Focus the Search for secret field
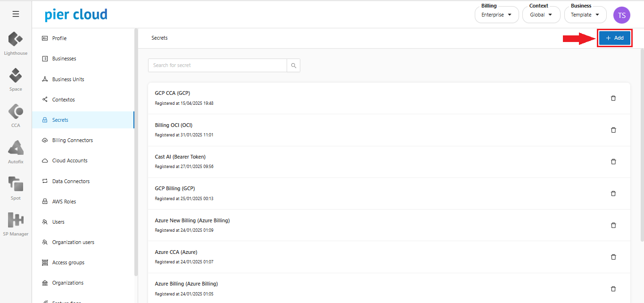 point(217,66)
